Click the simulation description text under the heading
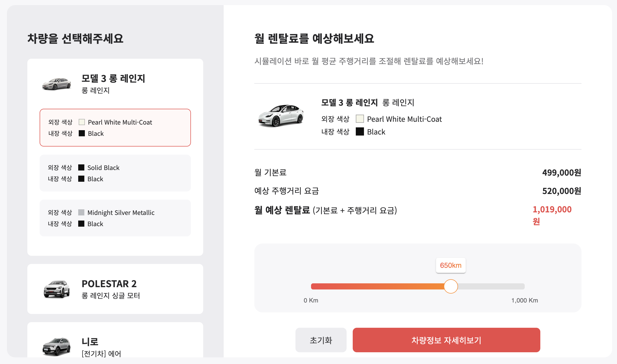This screenshot has height=364, width=617. click(x=369, y=61)
